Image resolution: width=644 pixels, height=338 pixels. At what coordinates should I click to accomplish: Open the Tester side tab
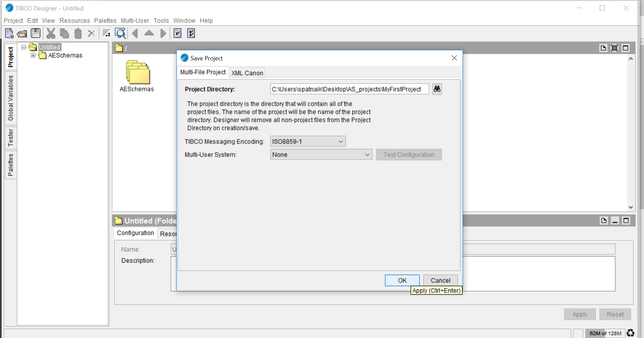(11, 137)
